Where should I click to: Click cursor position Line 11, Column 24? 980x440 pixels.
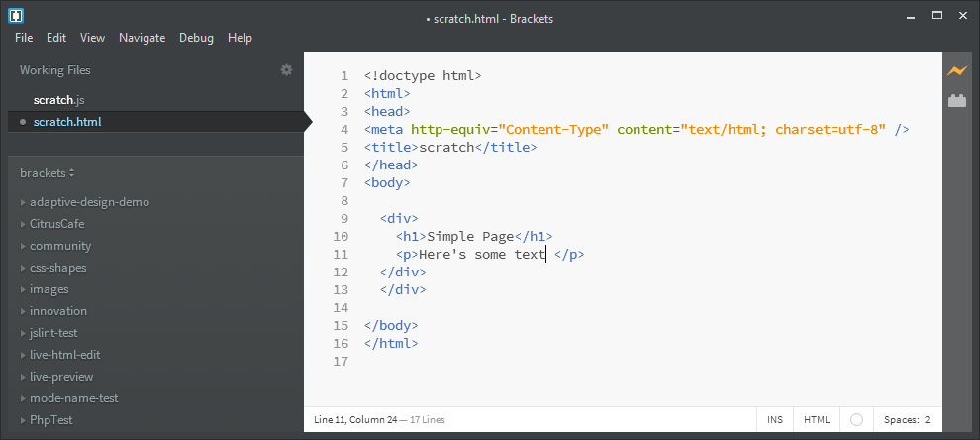tap(355, 420)
